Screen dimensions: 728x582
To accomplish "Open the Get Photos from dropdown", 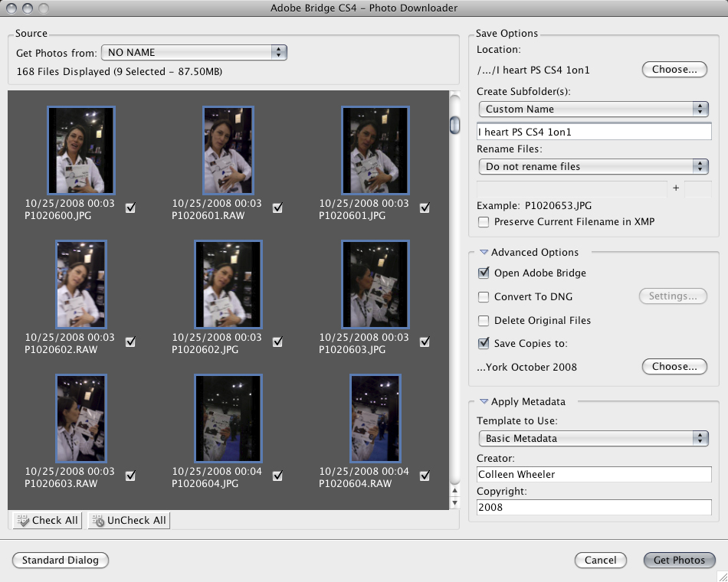I will (194, 52).
